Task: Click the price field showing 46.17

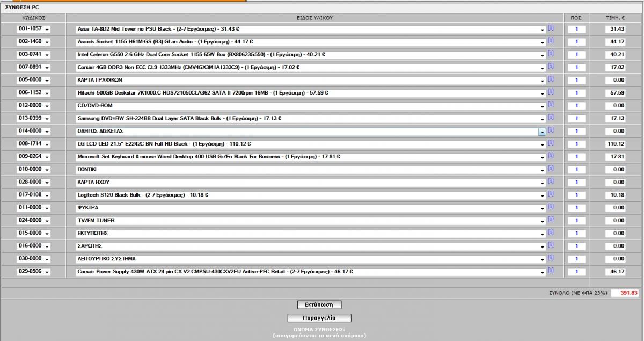Action: (616, 272)
